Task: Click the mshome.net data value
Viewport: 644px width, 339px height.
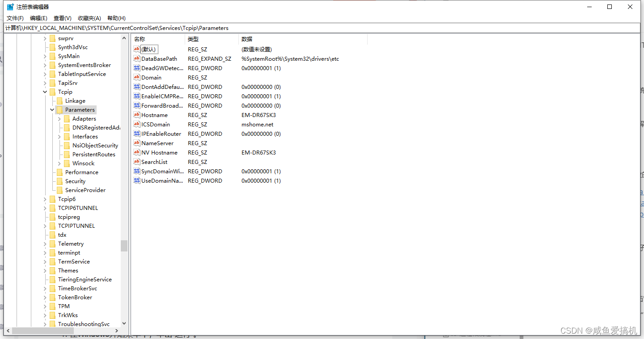Action: 257,124
